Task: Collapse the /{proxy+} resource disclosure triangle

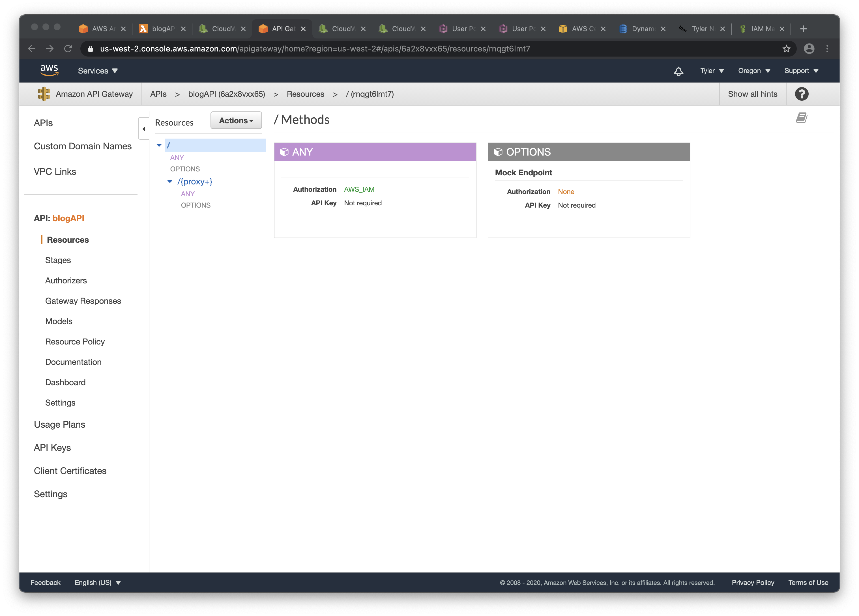Action: coord(170,181)
